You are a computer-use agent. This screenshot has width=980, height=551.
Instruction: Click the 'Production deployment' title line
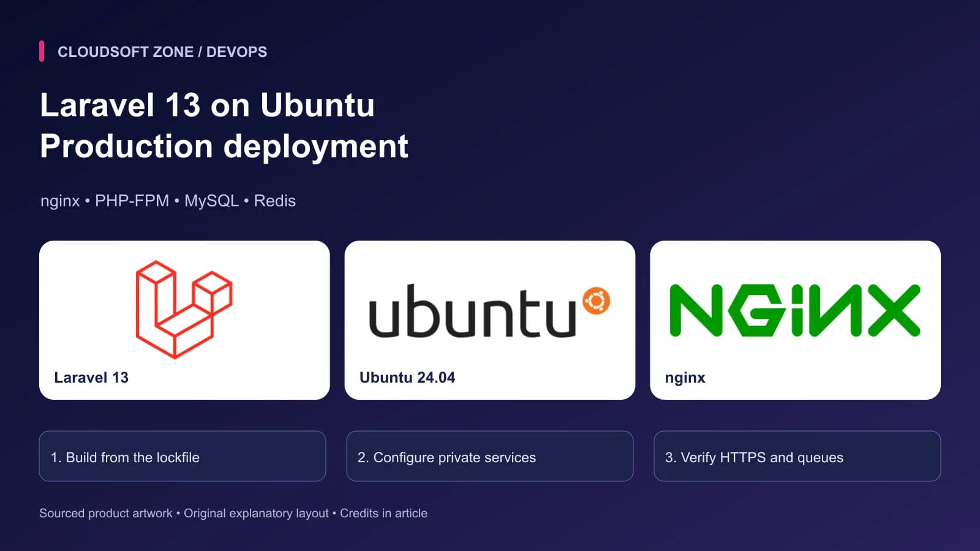point(224,146)
